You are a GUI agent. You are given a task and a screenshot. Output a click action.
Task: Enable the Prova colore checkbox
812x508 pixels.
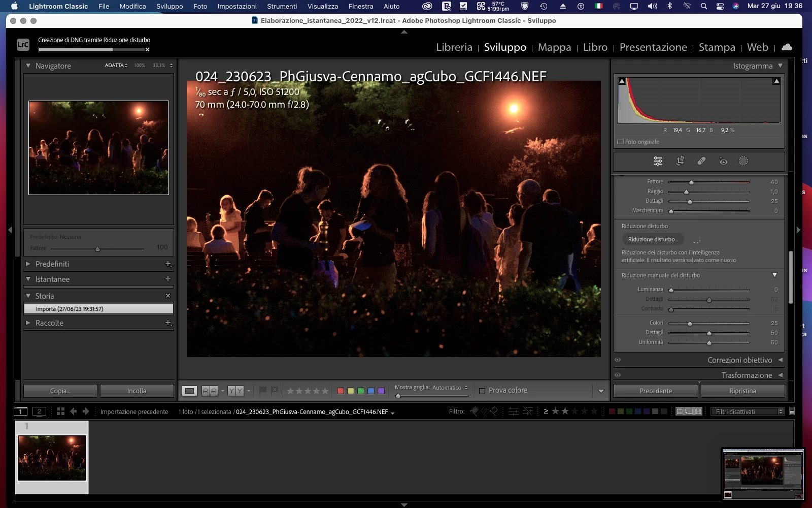pyautogui.click(x=482, y=391)
